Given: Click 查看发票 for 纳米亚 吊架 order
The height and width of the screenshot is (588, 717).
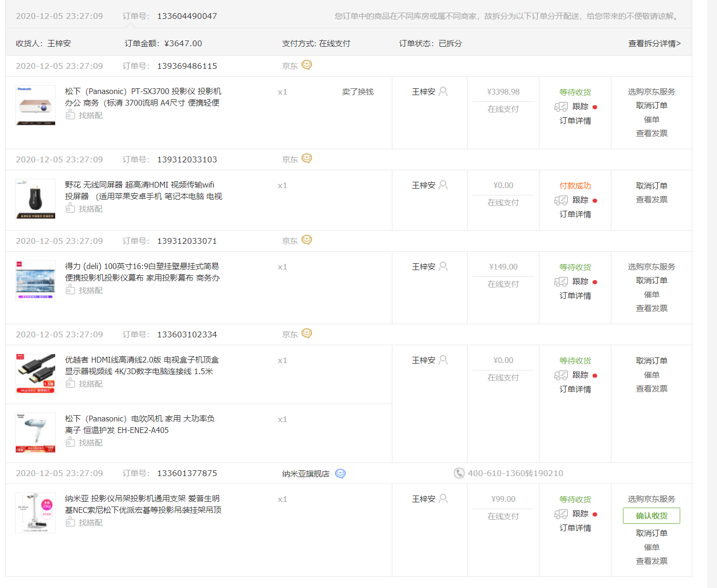Looking at the screenshot, I should tap(652, 561).
